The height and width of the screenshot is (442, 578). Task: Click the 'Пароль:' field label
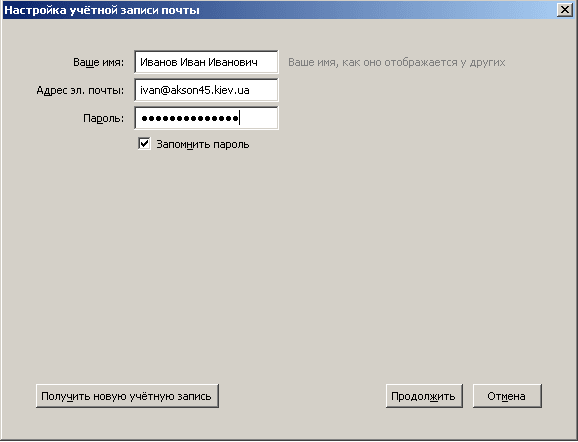(104, 118)
